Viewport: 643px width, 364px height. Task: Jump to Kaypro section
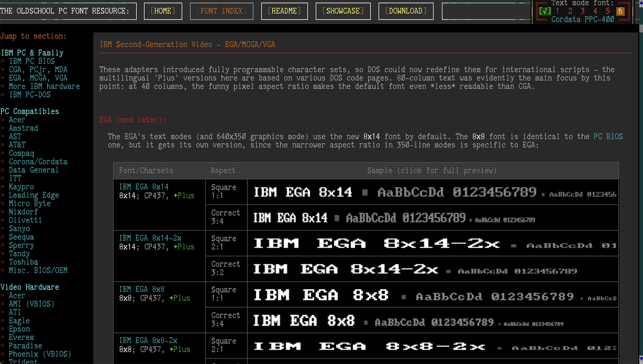pos(21,187)
